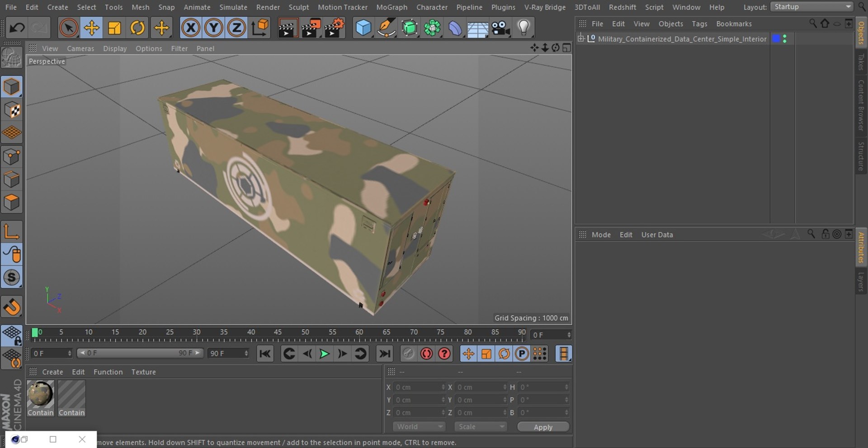The image size is (868, 448).
Task: Select the Spline Pen tool
Action: coord(387,28)
